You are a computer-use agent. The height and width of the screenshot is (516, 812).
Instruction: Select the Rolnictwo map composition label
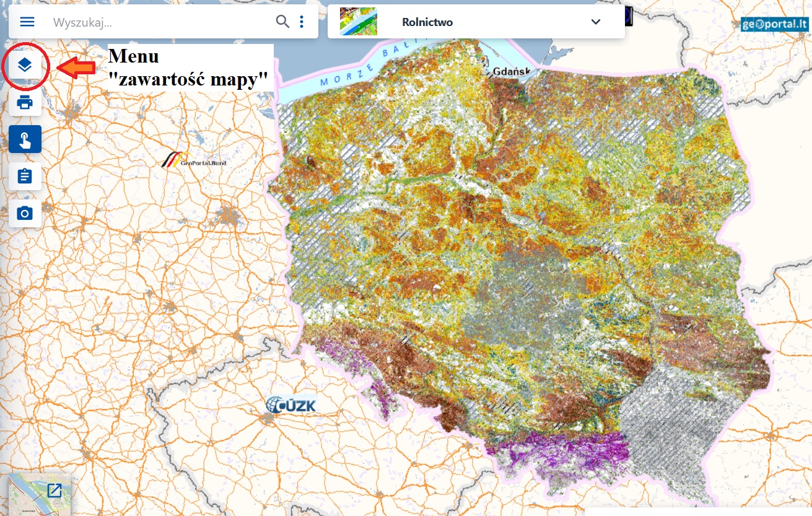point(427,22)
